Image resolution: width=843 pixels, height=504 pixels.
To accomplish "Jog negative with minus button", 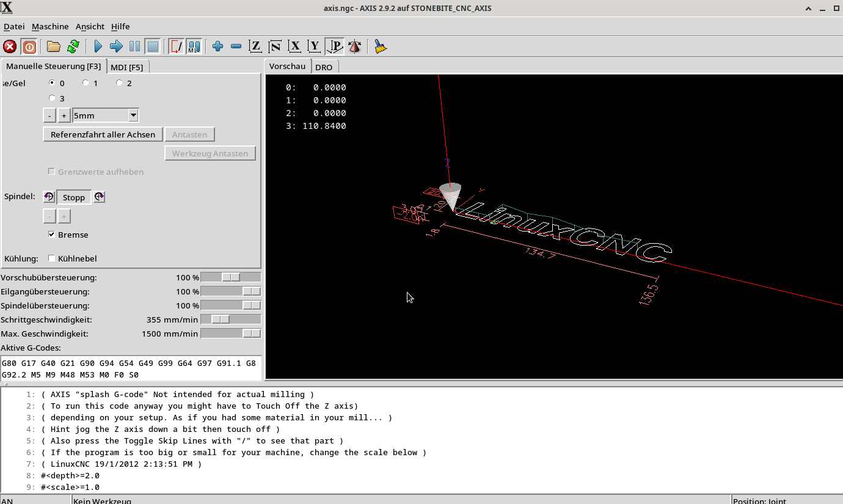I will point(49,115).
